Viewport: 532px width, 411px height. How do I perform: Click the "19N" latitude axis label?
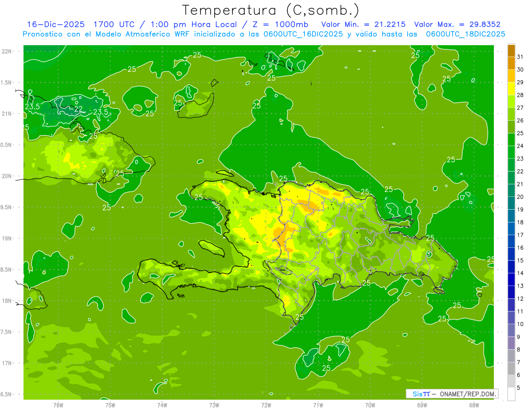(8, 239)
